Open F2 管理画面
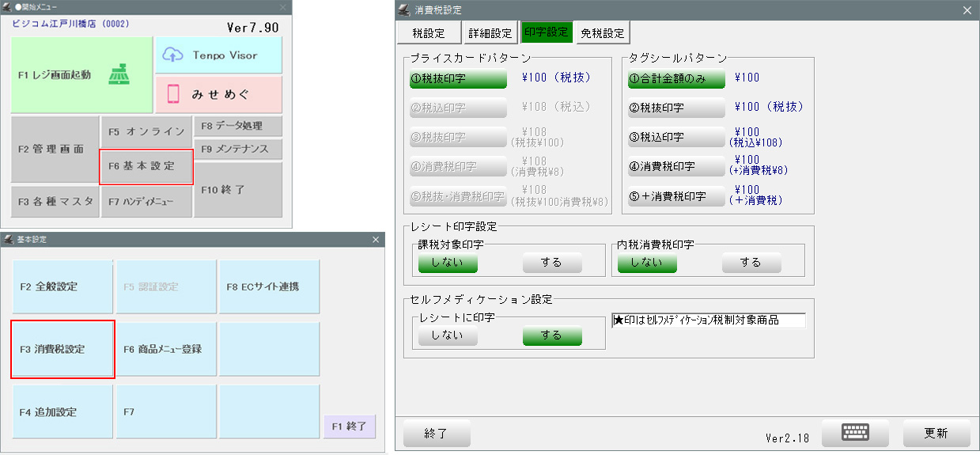This screenshot has height=455, width=980. tap(55, 149)
